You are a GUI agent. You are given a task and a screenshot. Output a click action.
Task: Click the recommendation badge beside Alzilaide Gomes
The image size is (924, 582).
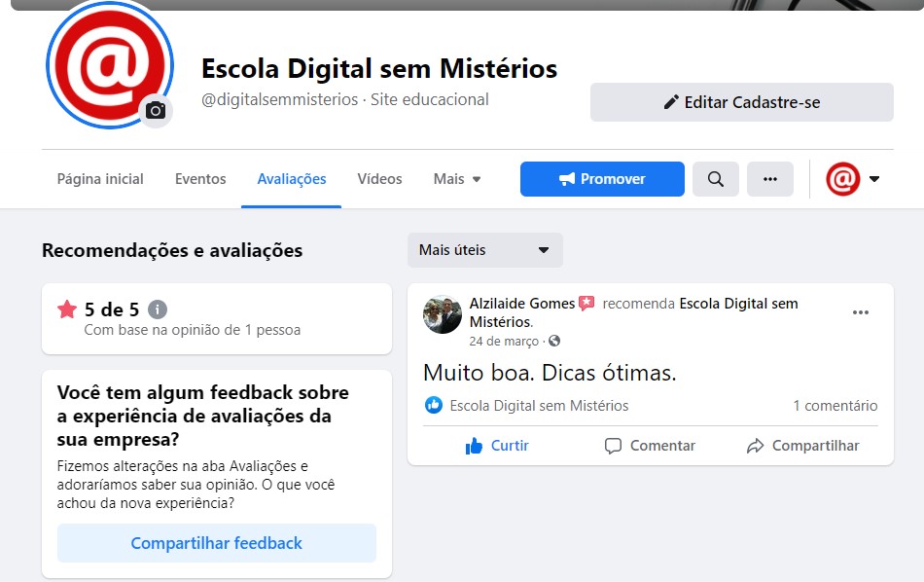click(586, 303)
